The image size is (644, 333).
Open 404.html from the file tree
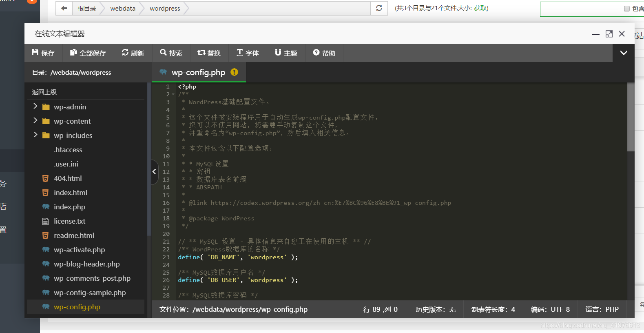[68, 178]
